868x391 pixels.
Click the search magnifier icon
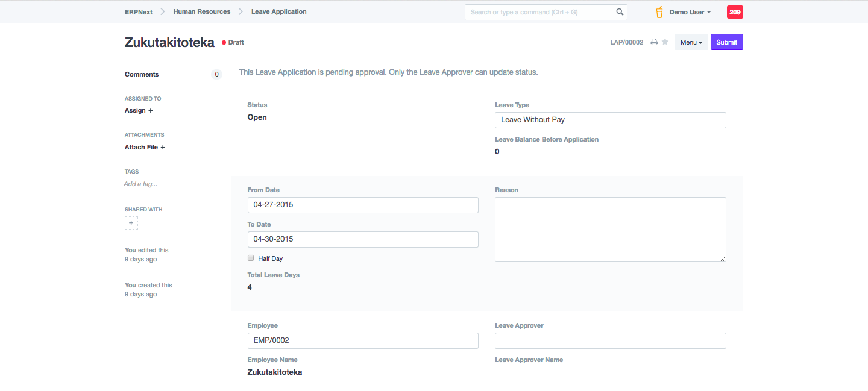620,12
